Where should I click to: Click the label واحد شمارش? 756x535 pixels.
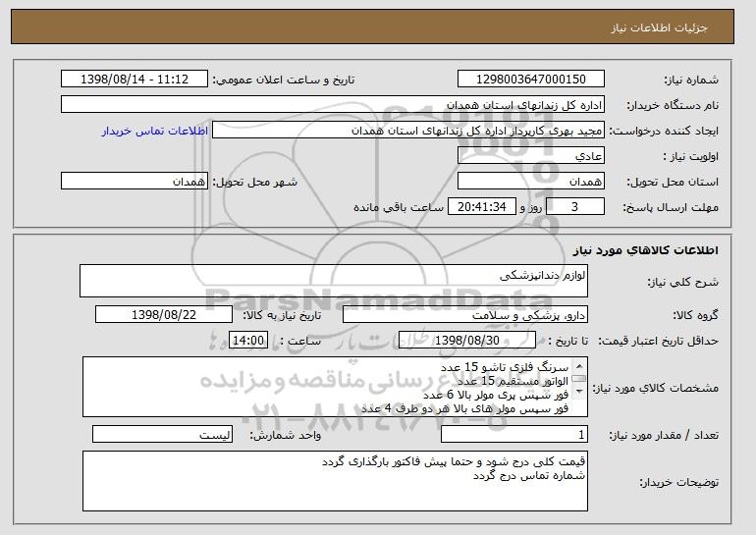tap(286, 435)
